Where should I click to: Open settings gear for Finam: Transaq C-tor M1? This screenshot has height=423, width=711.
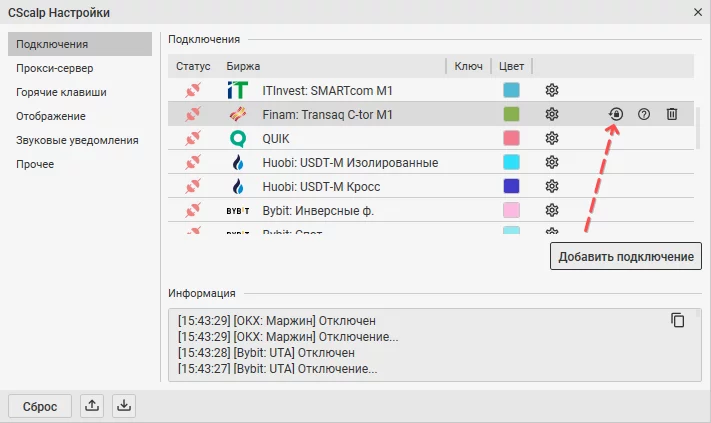[x=551, y=114]
